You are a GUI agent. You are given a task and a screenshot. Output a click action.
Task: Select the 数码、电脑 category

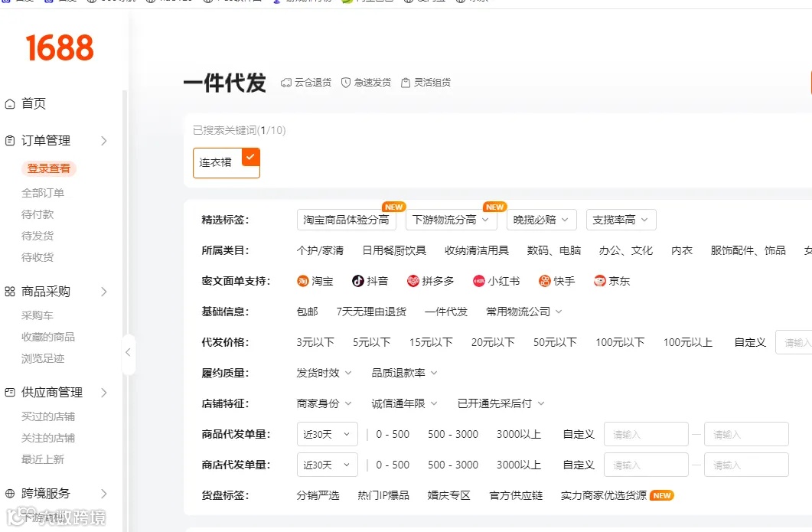[553, 250]
